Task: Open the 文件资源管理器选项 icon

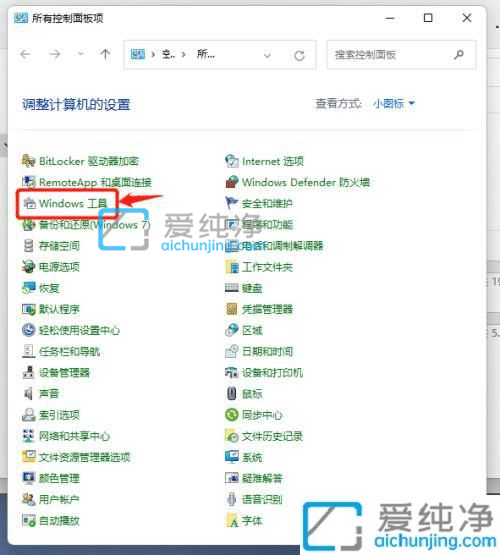Action: 29,457
